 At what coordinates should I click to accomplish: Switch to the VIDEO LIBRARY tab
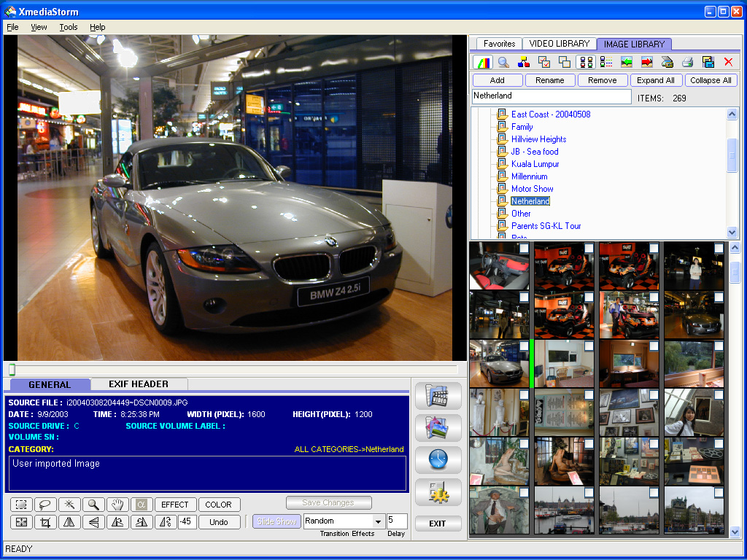click(560, 44)
